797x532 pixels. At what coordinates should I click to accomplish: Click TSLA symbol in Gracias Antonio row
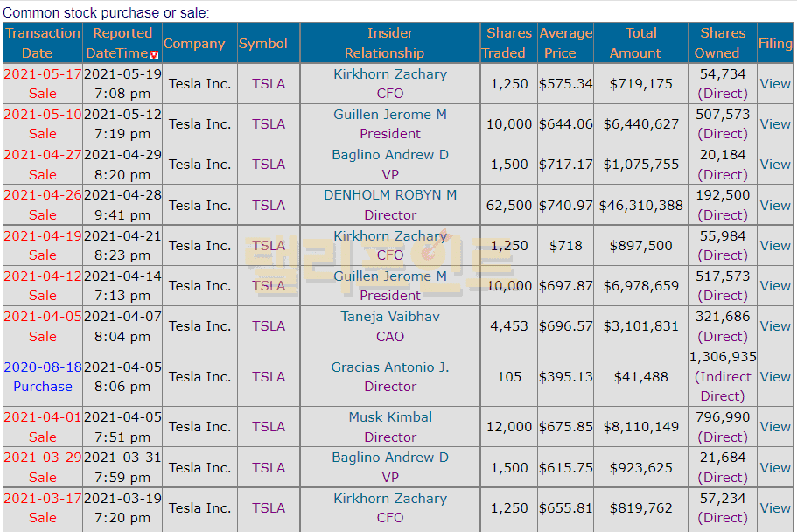pos(269,377)
